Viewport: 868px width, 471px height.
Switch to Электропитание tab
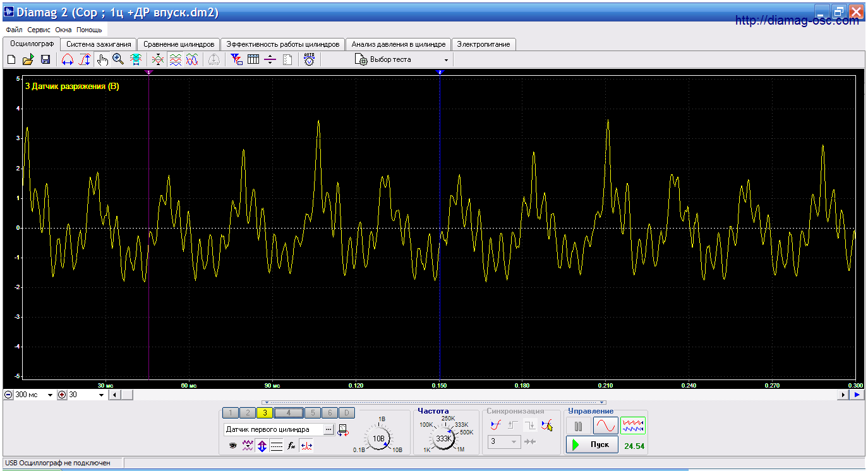point(484,44)
